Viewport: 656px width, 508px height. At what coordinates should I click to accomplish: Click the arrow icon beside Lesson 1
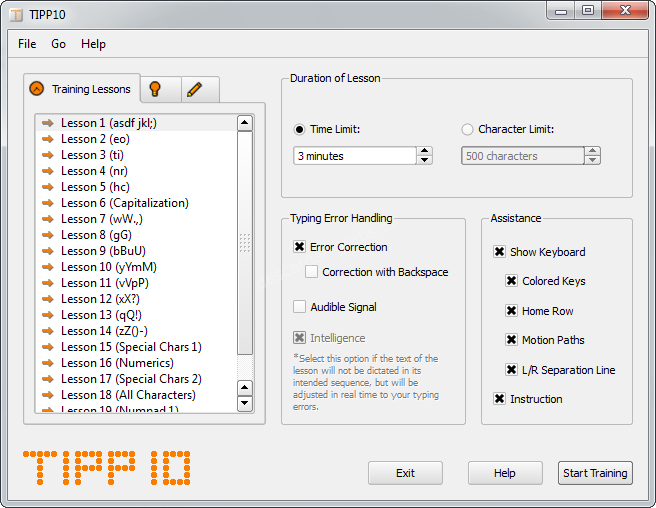(x=47, y=123)
